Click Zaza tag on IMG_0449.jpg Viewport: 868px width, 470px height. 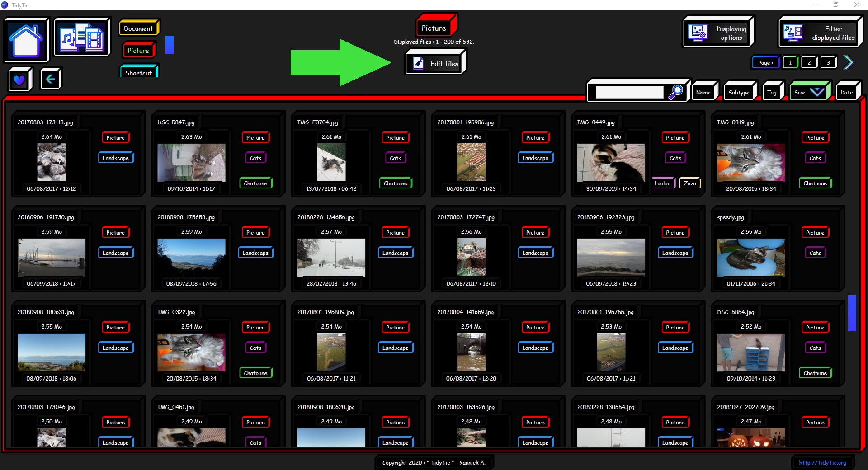click(x=690, y=183)
